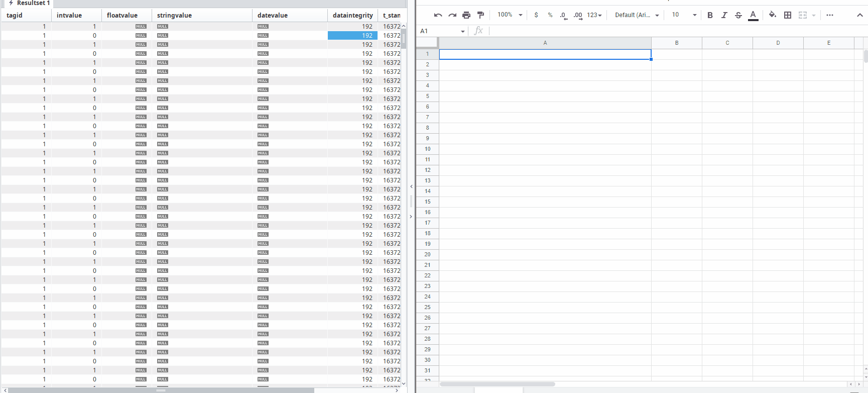Click the Merge cells icon
Viewport: 868px width, 393px height.
[x=803, y=15]
